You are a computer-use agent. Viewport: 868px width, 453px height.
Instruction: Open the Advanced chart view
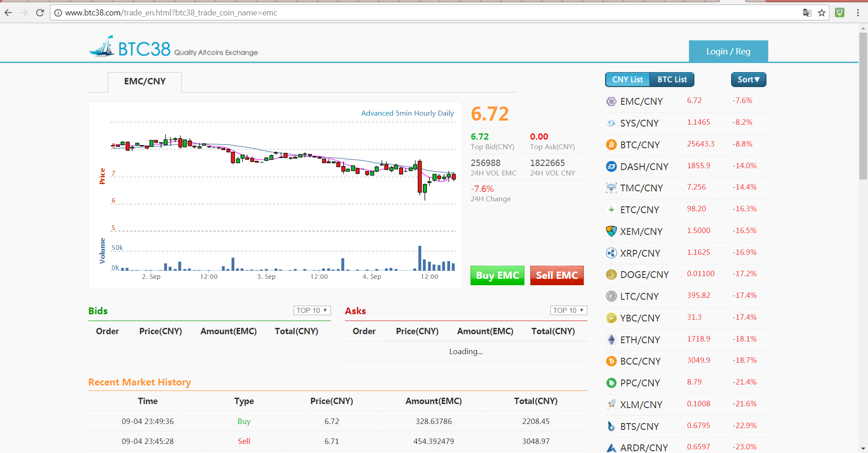(x=377, y=113)
